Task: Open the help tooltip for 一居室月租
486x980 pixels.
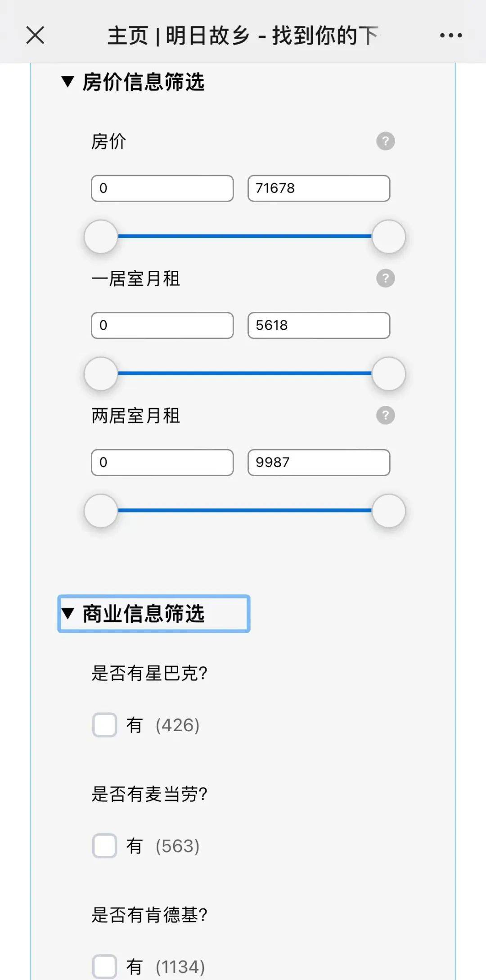Action: pos(386,279)
